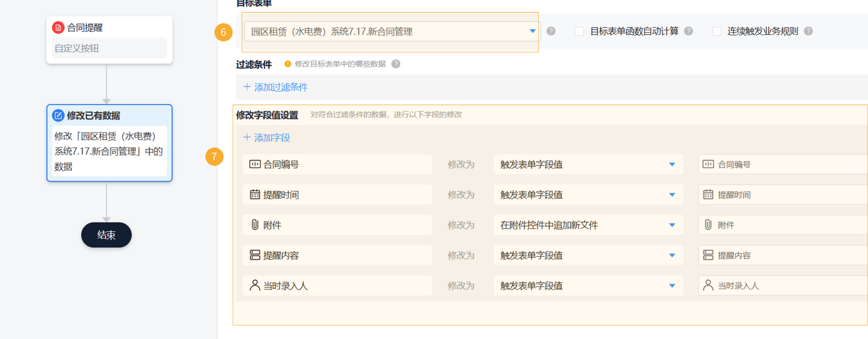Click calendar icon in left 提醒时间 field
868x339 pixels.
pos(255,195)
